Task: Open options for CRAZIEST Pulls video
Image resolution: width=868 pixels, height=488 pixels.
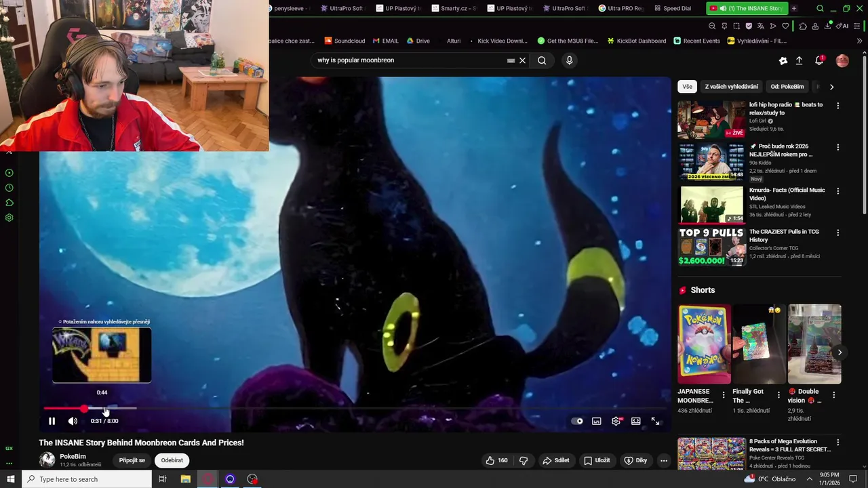Action: [837, 232]
